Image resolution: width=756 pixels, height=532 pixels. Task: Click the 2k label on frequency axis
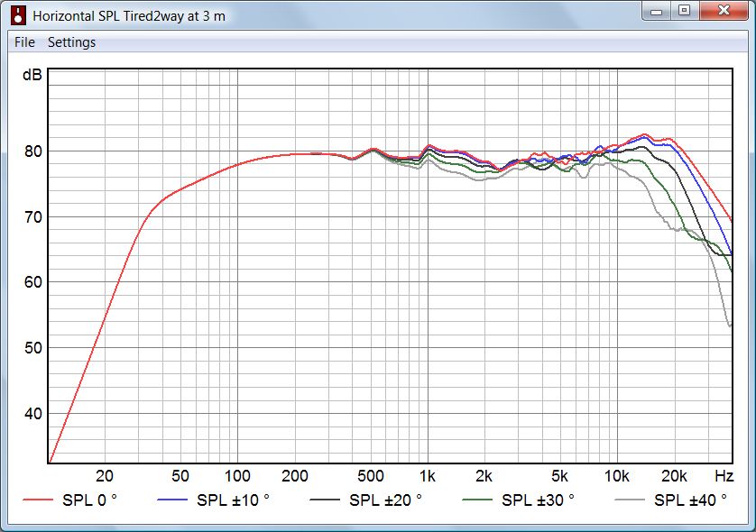point(484,476)
